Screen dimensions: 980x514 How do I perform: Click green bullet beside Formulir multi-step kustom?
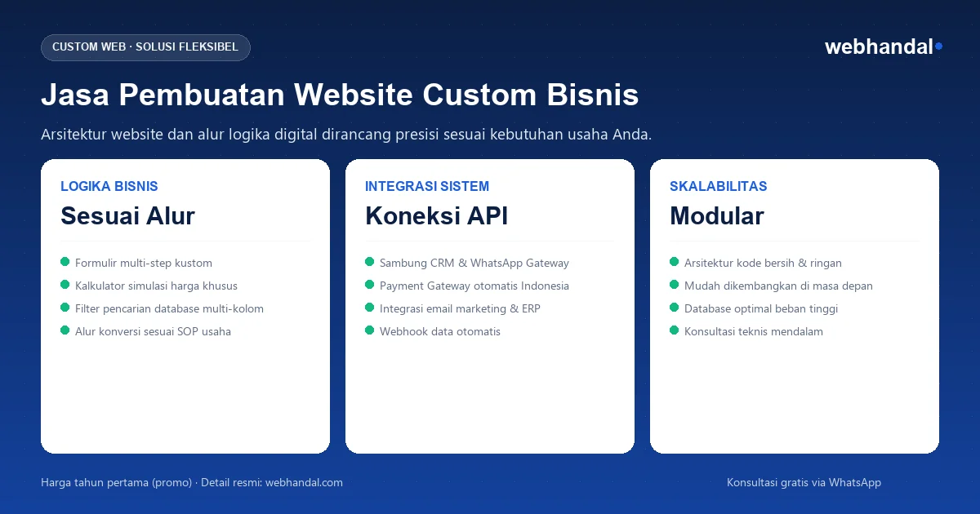click(65, 262)
